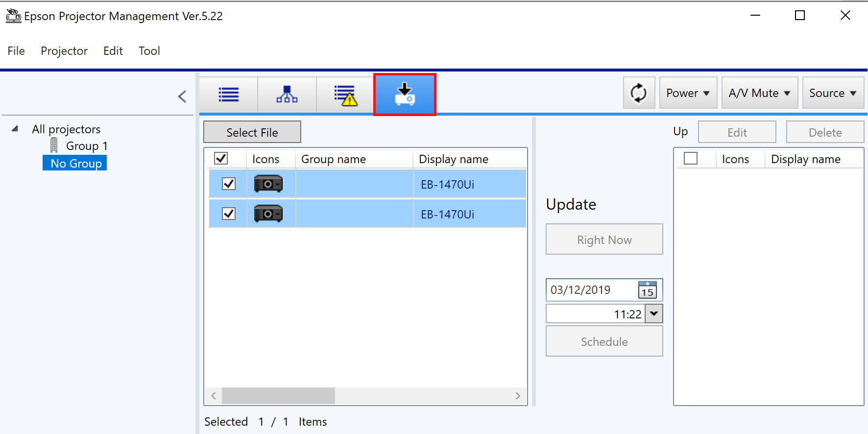Click the Icons column header in left list
This screenshot has height=434, width=868.
point(271,159)
